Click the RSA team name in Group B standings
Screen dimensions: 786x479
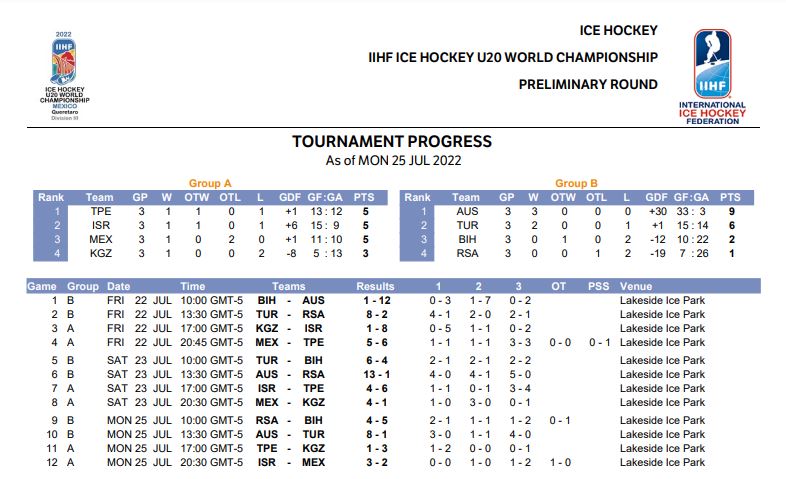click(x=466, y=253)
